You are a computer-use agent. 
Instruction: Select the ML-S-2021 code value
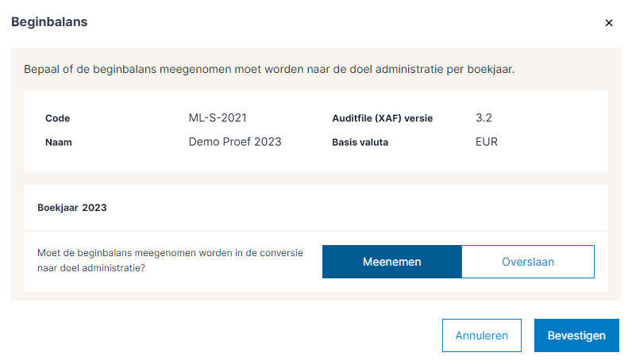(x=218, y=118)
